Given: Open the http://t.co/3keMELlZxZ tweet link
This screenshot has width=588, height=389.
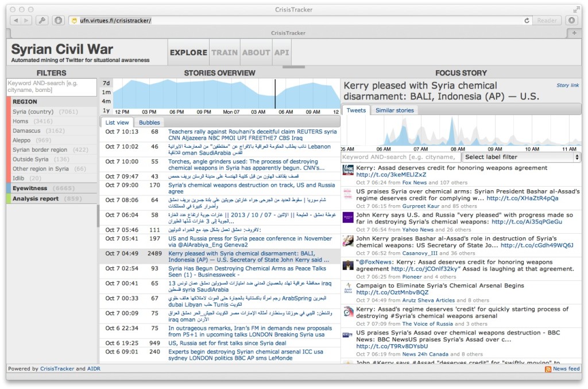Looking at the screenshot, I should pos(390,175).
